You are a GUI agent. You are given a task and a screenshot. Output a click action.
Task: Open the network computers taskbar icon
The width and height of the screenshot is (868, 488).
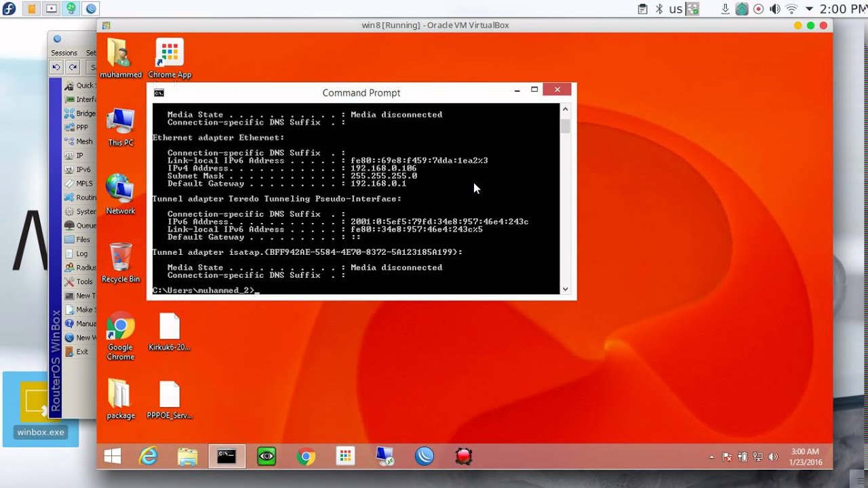click(x=384, y=457)
